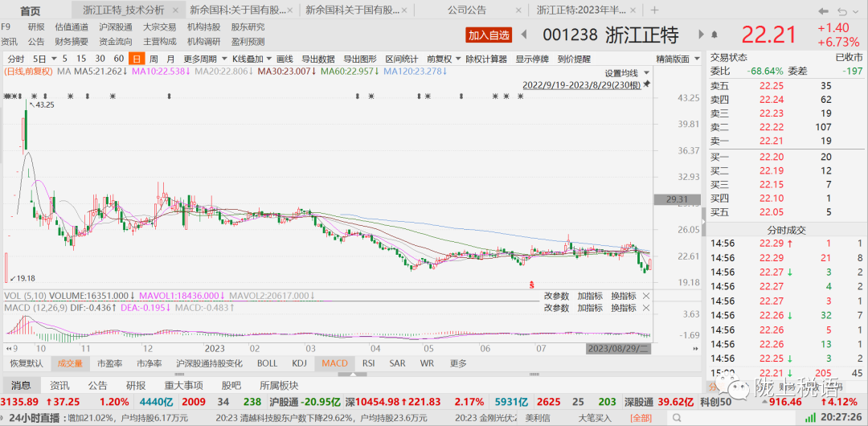The width and height of the screenshot is (868, 426).
Task: Select the 30 minute period
Action: 100,59
